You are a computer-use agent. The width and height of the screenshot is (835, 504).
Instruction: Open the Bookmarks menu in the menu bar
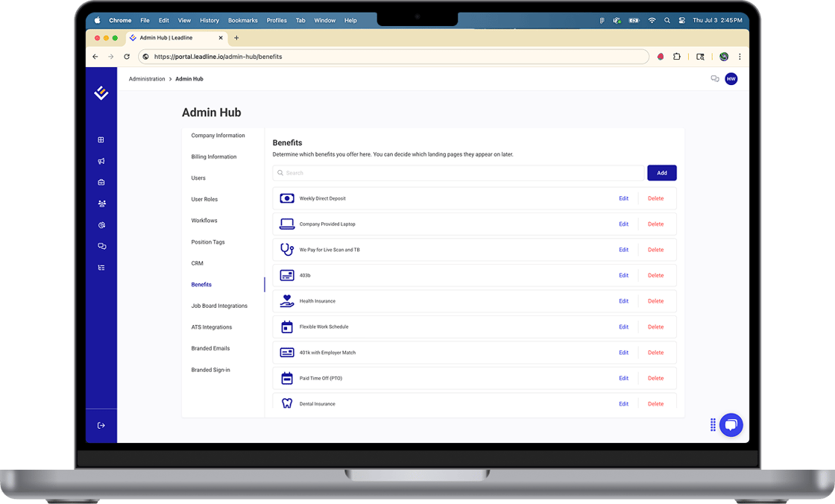point(244,20)
